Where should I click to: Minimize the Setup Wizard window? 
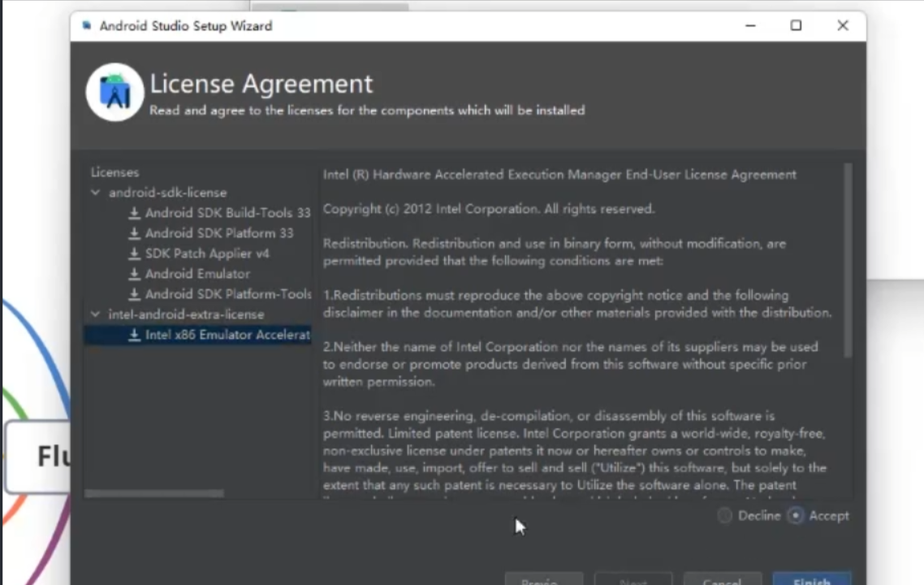click(x=750, y=25)
